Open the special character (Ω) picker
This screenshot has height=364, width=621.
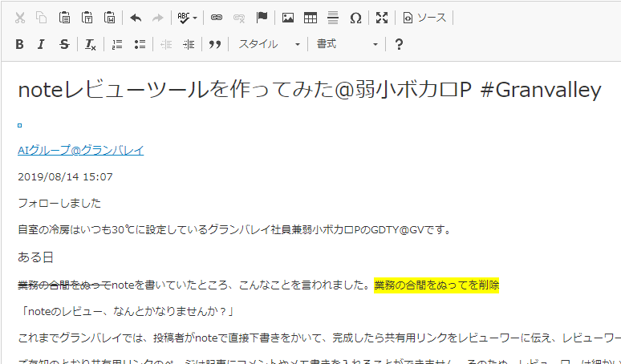pyautogui.click(x=355, y=17)
